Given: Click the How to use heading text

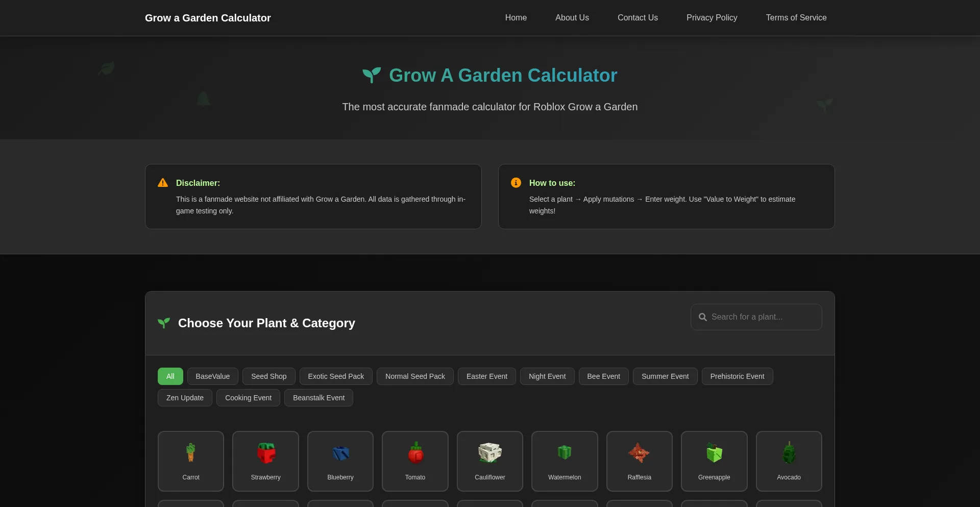Looking at the screenshot, I should 552,183.
